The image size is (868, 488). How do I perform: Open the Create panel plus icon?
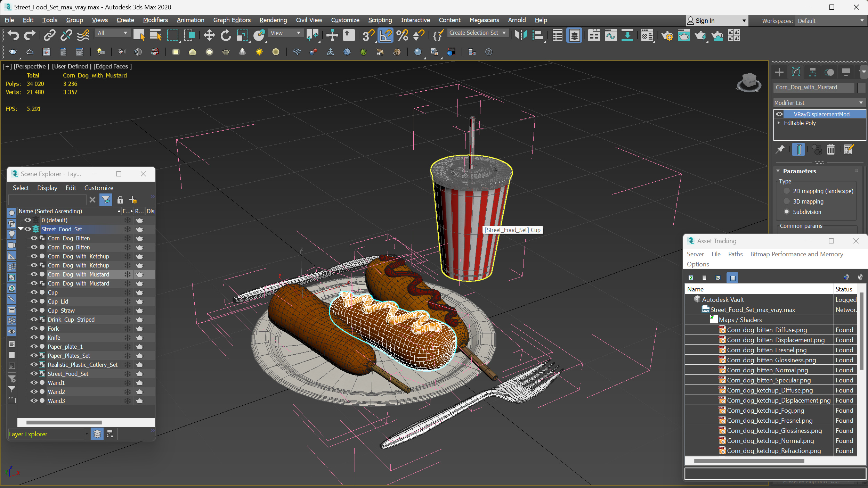click(779, 72)
